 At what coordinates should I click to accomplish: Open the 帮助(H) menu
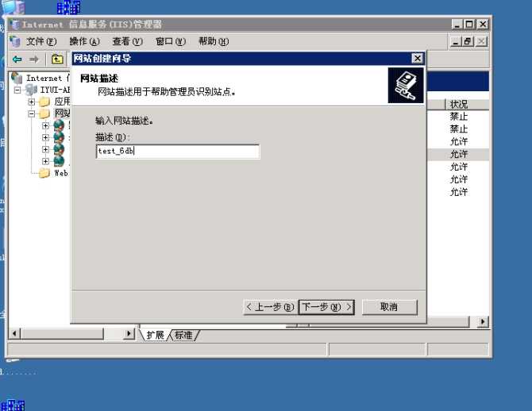pyautogui.click(x=214, y=41)
